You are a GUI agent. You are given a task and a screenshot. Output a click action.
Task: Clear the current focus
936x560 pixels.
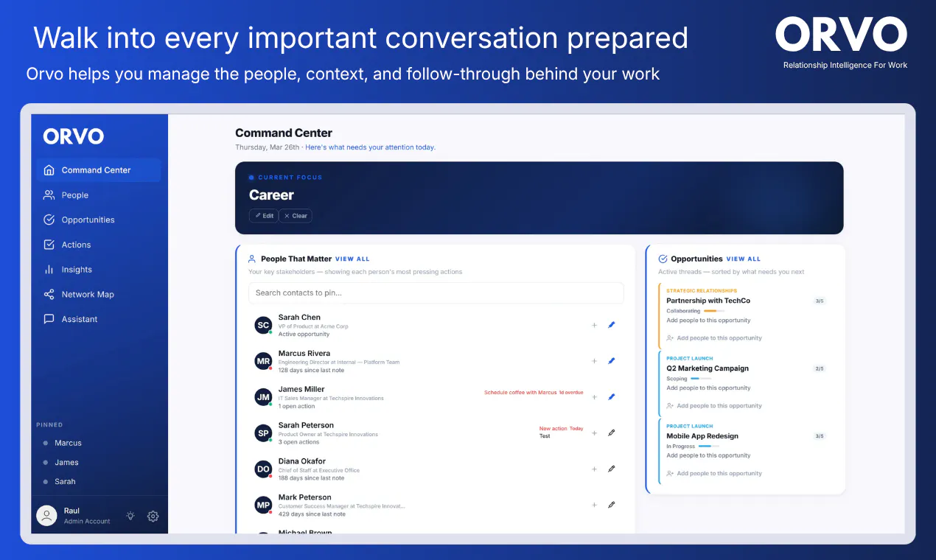coord(296,216)
